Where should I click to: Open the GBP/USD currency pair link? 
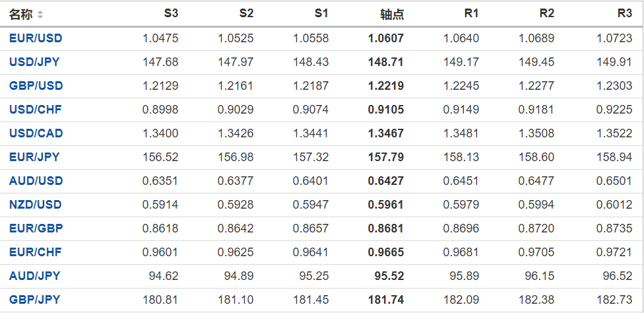[x=36, y=86]
